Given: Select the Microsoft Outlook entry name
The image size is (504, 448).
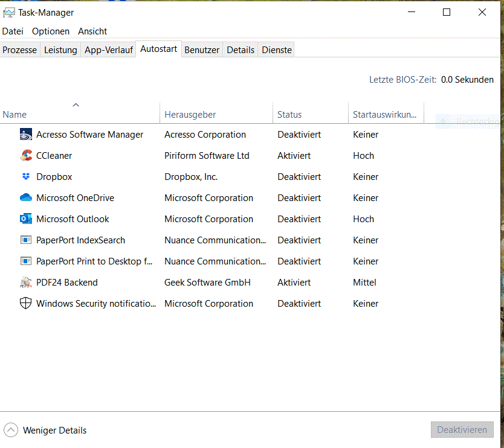Looking at the screenshot, I should (73, 219).
